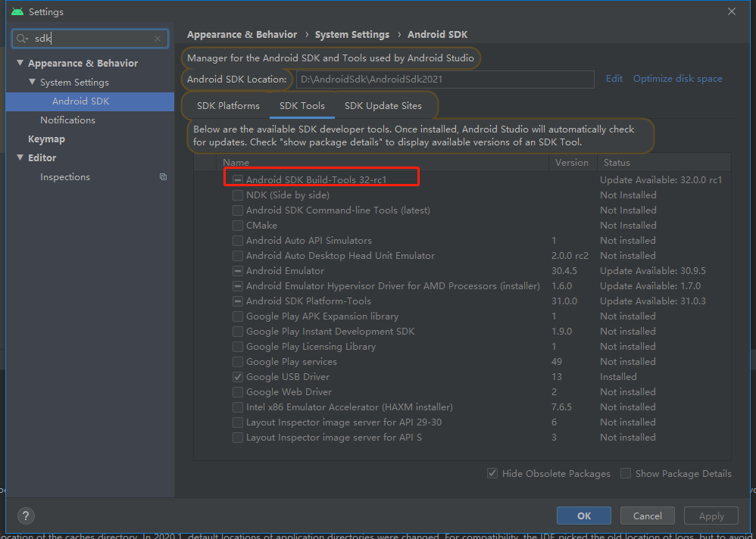Enable the NDK (Side by side) checkbox
756x539 pixels.
click(x=237, y=195)
